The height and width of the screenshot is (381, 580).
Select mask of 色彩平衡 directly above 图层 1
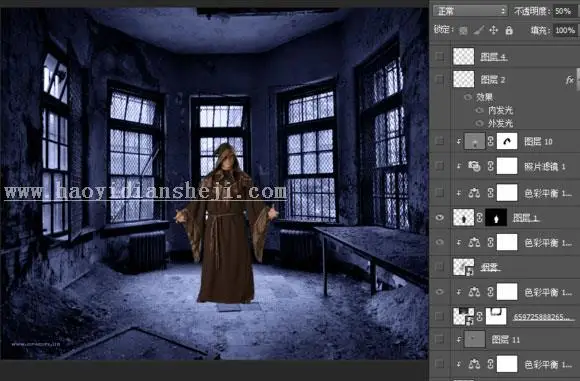(x=507, y=193)
